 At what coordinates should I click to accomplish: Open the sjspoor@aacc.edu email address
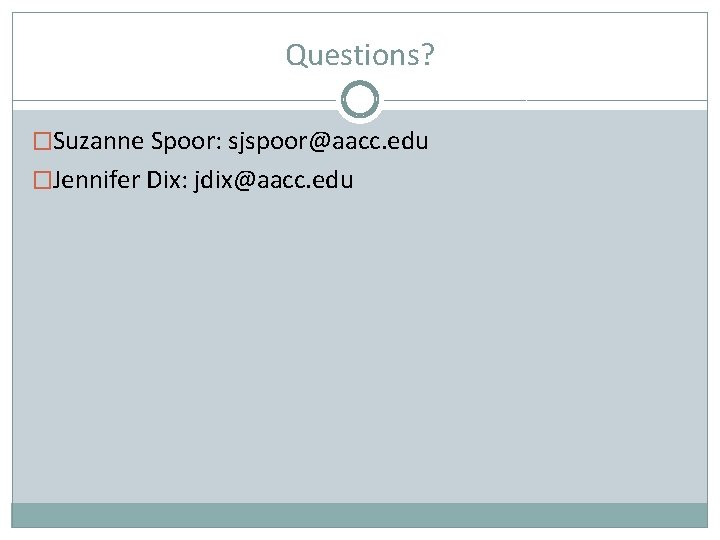point(328,142)
